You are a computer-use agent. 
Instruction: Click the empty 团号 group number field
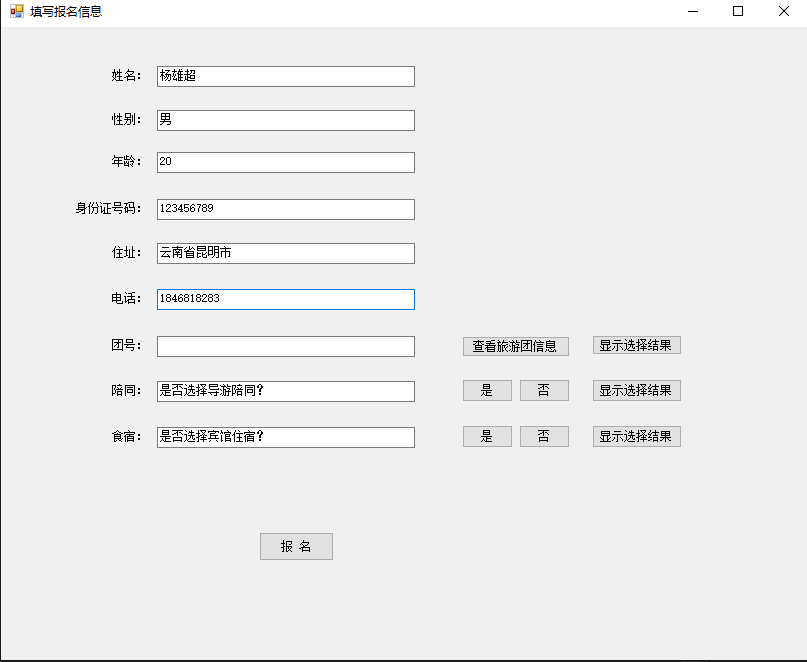(x=285, y=346)
